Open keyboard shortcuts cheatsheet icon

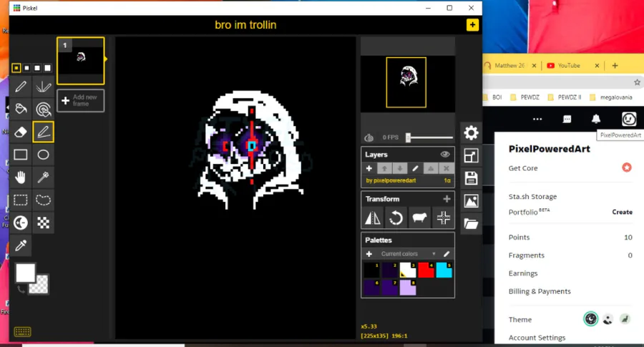(22, 331)
